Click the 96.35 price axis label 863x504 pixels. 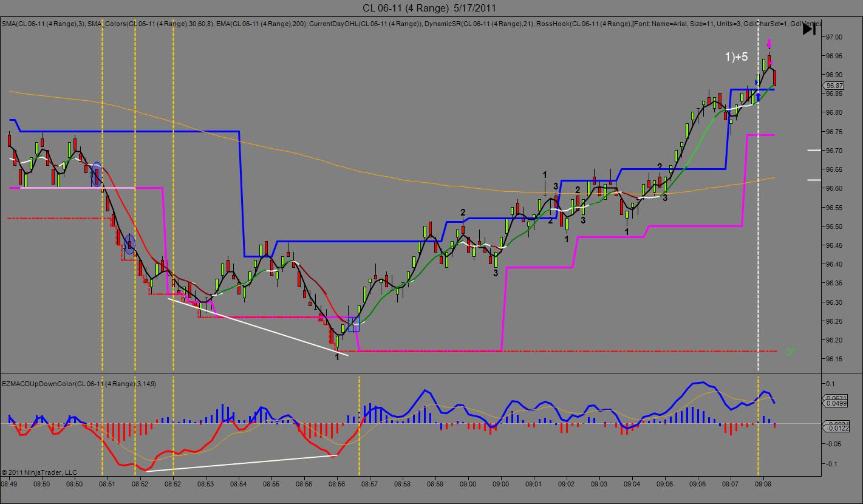[834, 283]
